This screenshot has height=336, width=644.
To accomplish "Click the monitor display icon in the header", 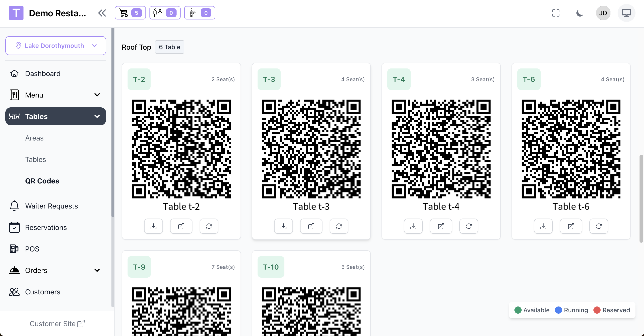I will click(x=626, y=13).
